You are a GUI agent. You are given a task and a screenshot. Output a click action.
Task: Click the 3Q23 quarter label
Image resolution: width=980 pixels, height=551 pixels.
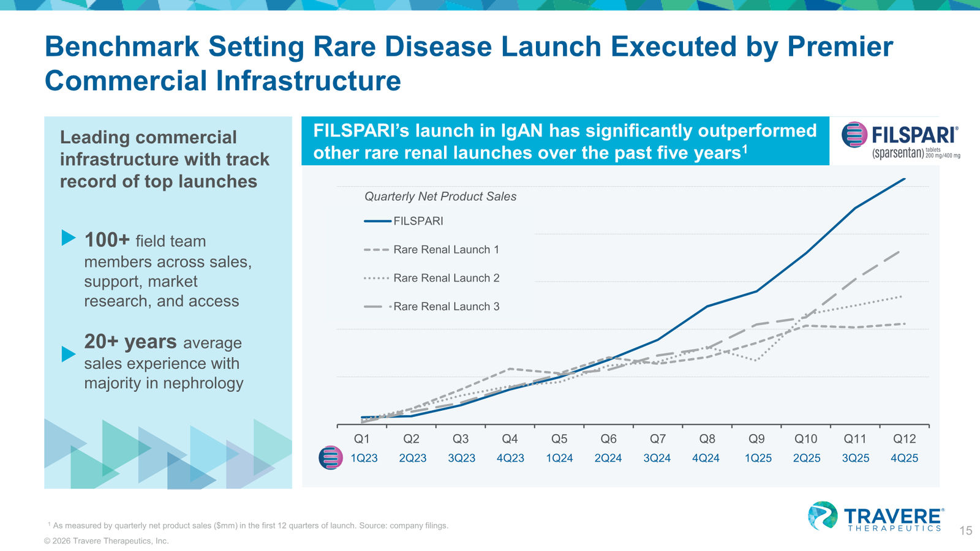point(462,458)
